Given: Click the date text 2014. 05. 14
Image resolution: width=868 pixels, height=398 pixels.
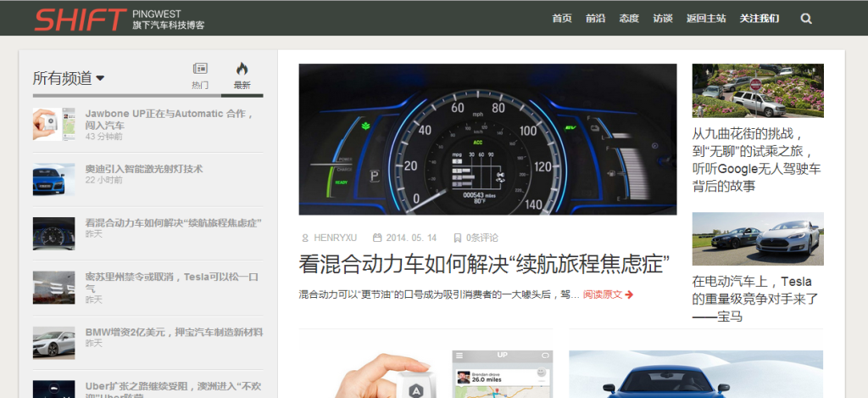Looking at the screenshot, I should click(x=411, y=238).
